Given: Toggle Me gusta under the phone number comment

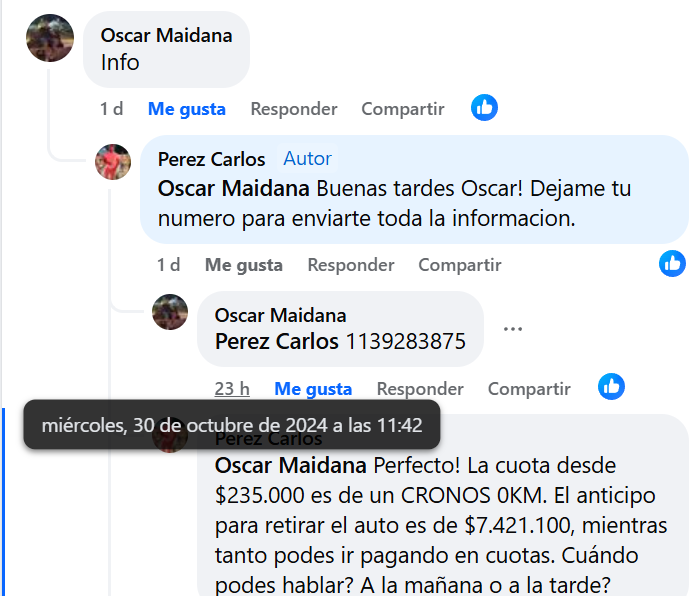Looking at the screenshot, I should point(313,389).
